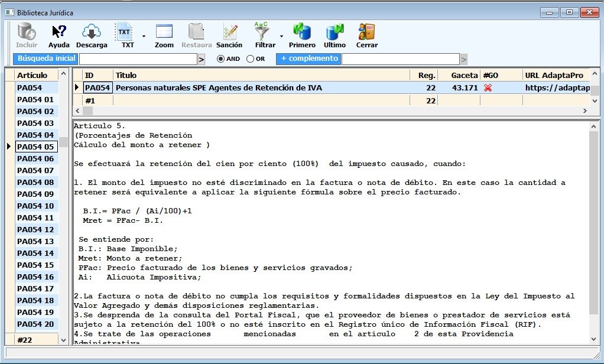Click the arrow button after Búsqueda inicial

click(202, 59)
